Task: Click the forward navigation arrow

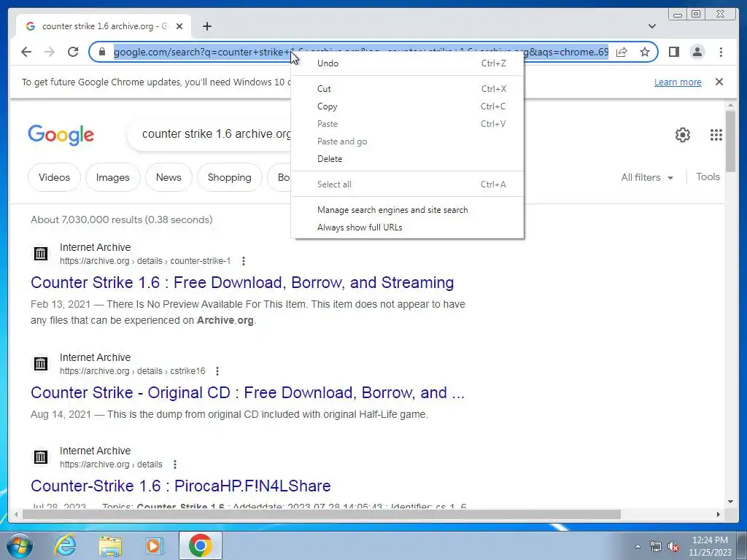Action: click(x=50, y=52)
